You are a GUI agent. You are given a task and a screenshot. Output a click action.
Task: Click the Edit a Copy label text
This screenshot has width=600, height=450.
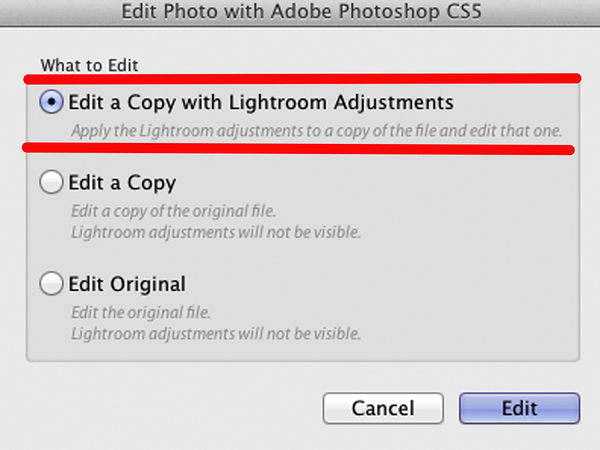point(122,183)
